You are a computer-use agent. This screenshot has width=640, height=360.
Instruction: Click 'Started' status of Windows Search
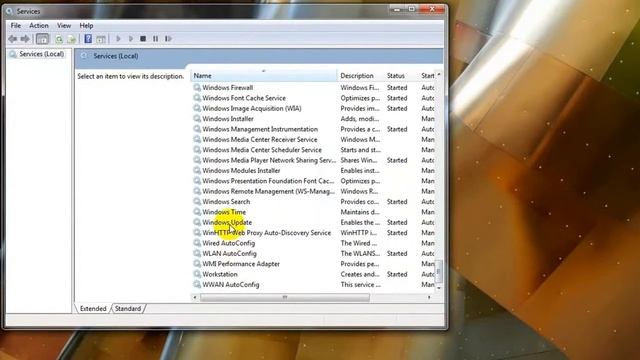click(x=397, y=202)
